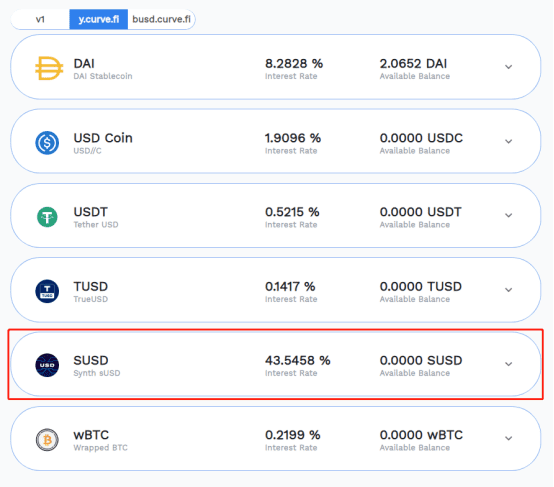This screenshot has height=487, width=554.
Task: Click the DAI stablecoin logo icon
Action: [49, 68]
